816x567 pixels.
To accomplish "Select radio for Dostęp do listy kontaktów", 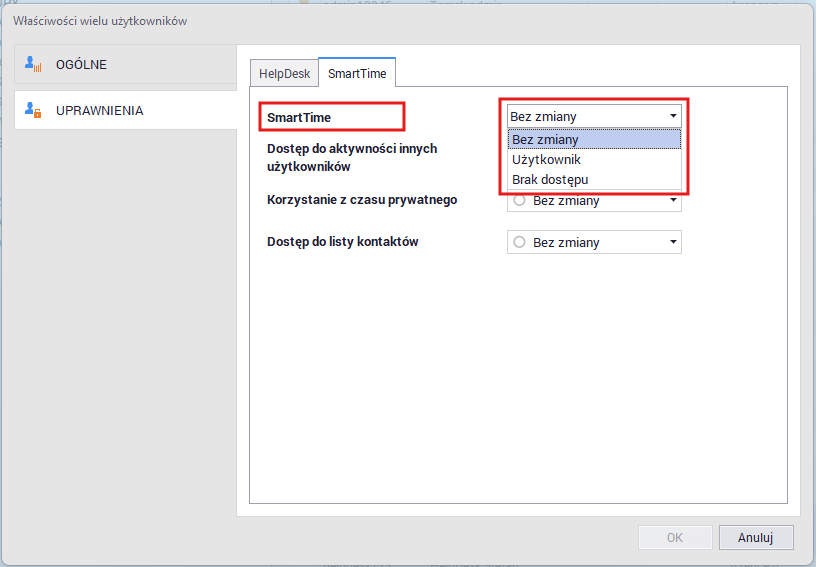I will (519, 242).
